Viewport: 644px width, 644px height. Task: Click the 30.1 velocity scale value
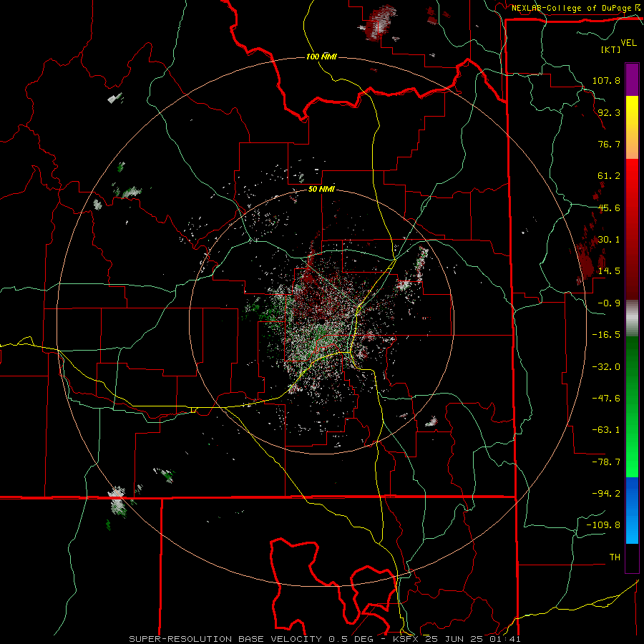[609, 239]
